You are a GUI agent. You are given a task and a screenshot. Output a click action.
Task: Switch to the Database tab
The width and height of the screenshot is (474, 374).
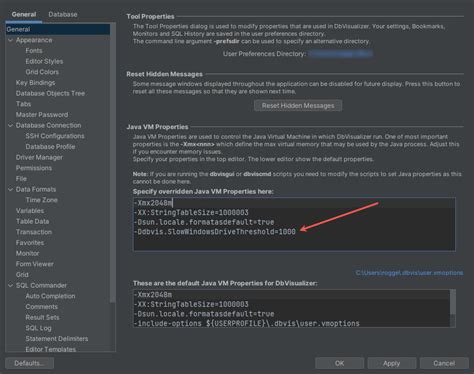(x=63, y=14)
